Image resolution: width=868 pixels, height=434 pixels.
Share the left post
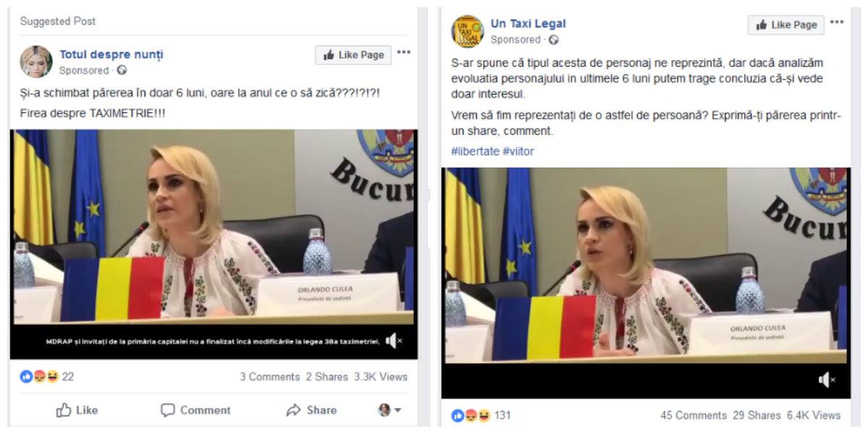pos(312,410)
